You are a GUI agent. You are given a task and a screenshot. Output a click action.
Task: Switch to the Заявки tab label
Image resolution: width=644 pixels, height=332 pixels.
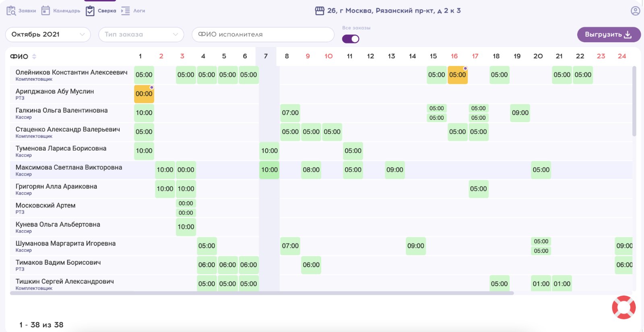tap(27, 11)
